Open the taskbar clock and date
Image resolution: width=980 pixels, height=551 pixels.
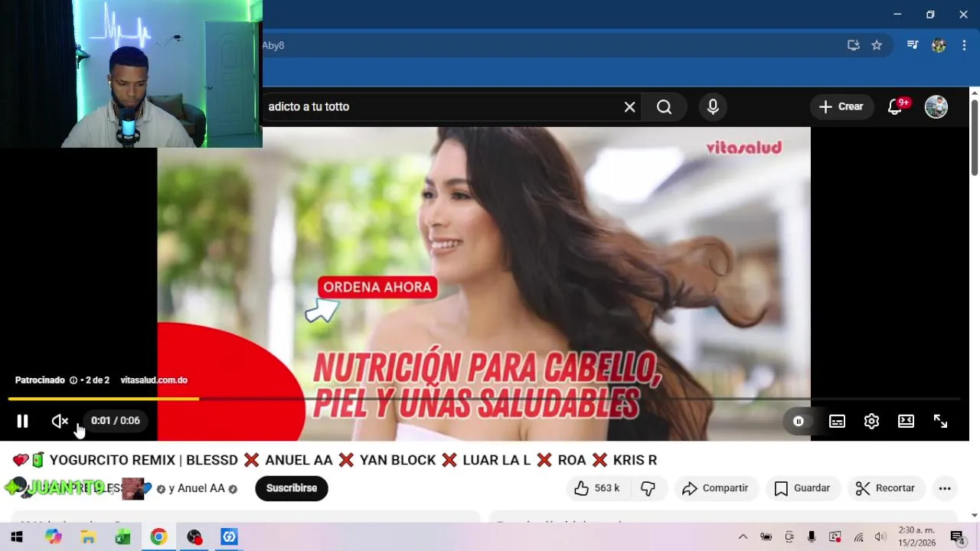[x=917, y=536]
